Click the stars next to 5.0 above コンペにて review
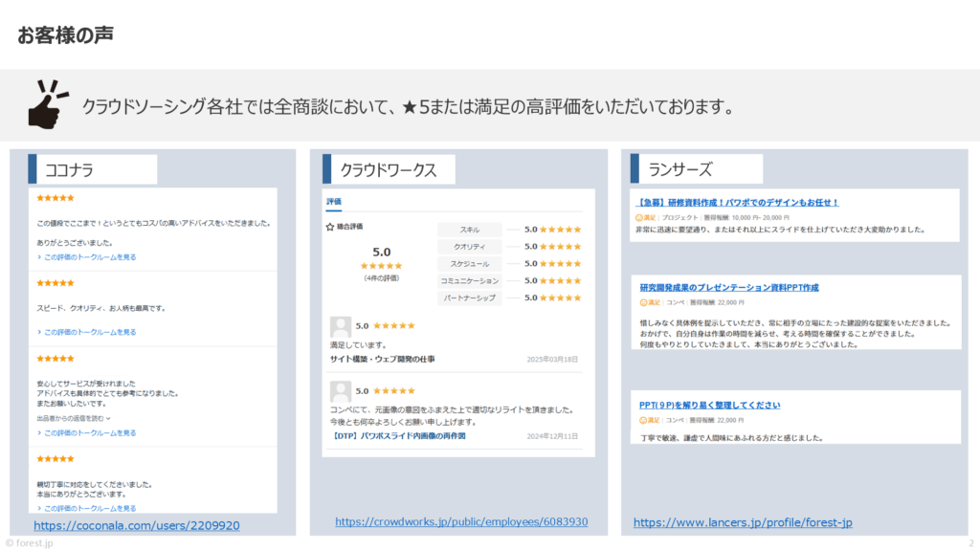 [393, 391]
